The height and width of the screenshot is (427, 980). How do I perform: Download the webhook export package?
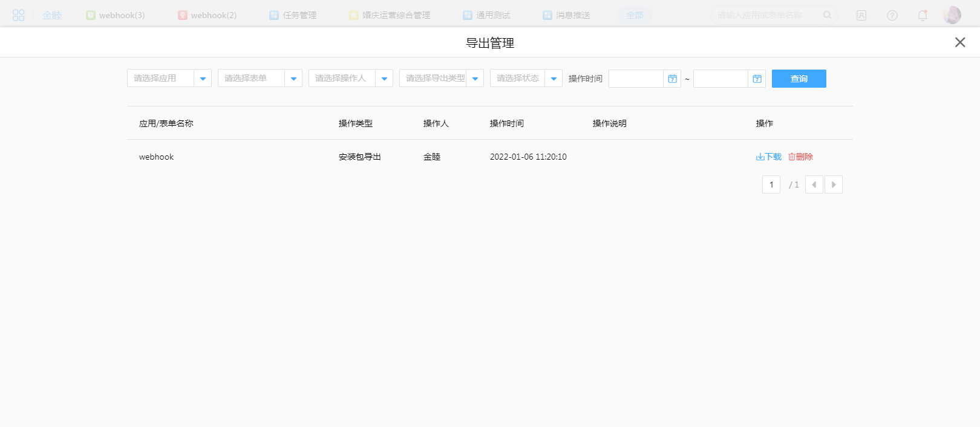[x=769, y=157]
